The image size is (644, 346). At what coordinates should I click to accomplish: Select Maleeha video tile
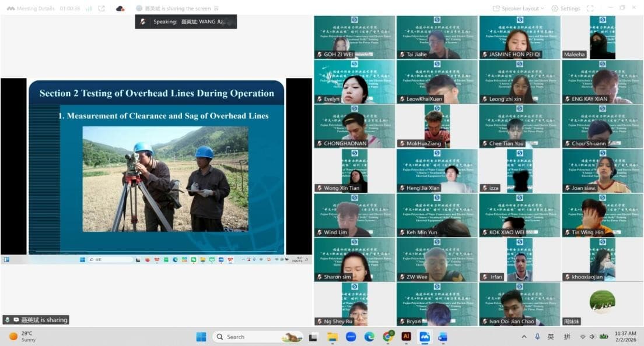(603, 37)
